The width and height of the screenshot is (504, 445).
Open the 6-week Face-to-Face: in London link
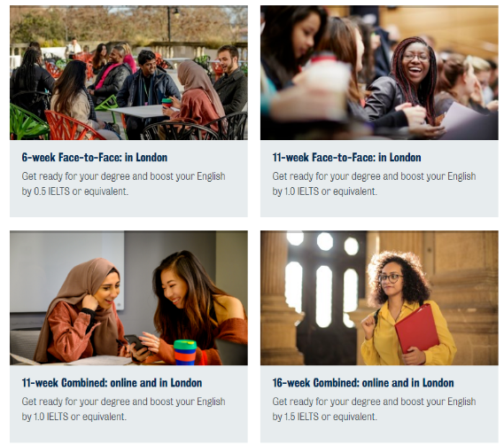[95, 157]
